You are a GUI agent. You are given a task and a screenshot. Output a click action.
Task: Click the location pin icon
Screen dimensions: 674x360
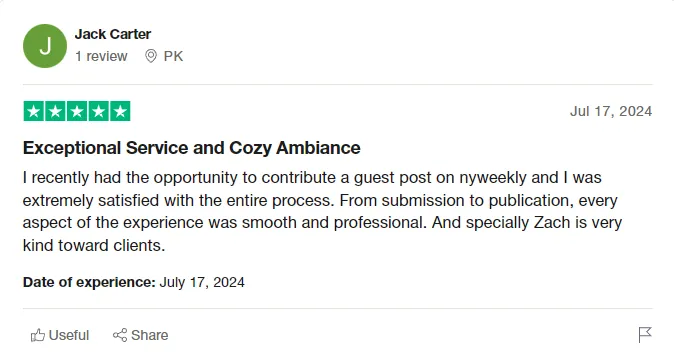click(150, 56)
